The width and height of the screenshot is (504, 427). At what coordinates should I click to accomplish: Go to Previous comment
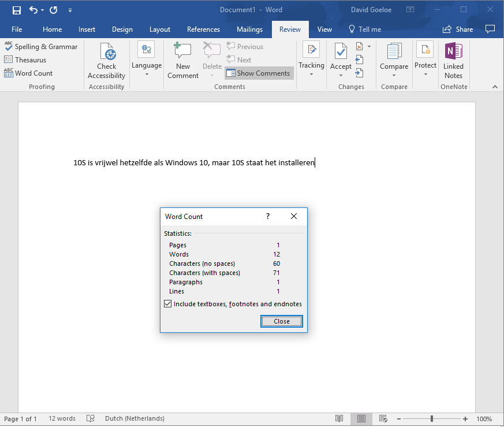[x=245, y=46]
